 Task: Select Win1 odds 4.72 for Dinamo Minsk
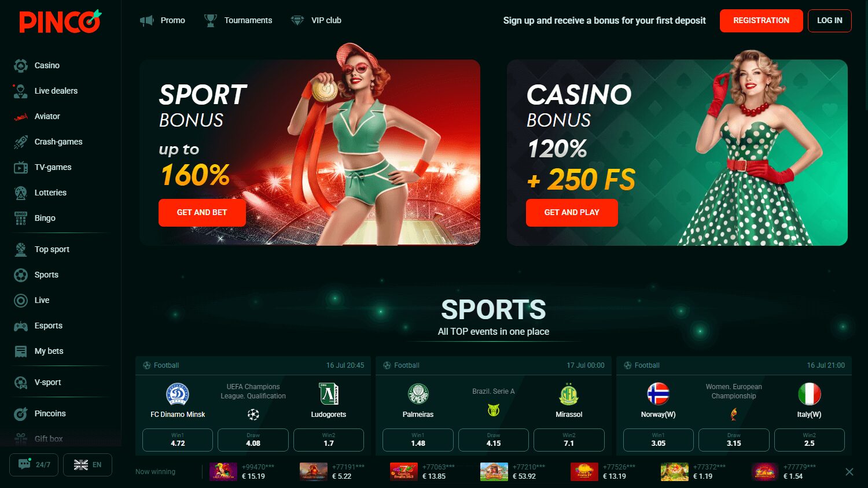178,440
